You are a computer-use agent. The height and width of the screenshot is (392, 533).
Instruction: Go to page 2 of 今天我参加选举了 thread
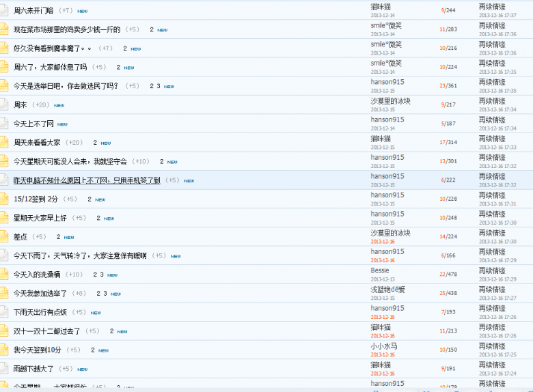98,293
